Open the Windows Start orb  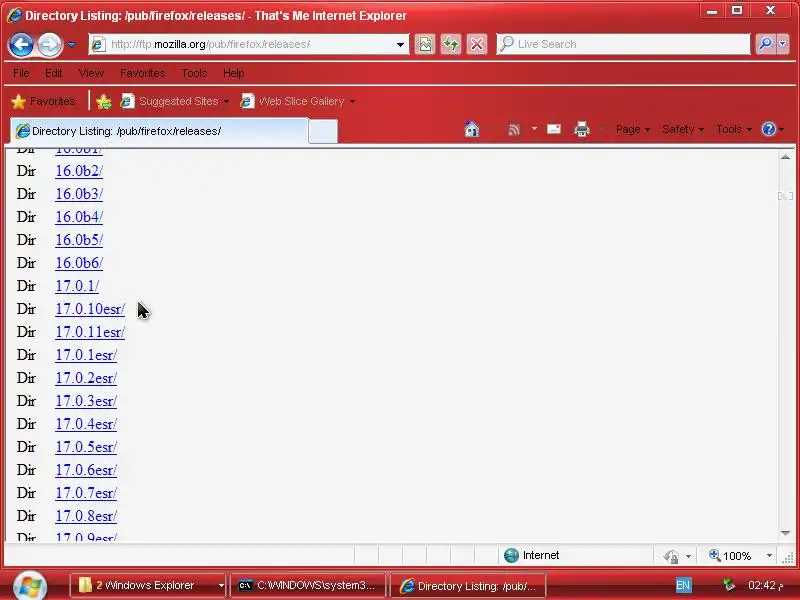click(x=30, y=586)
